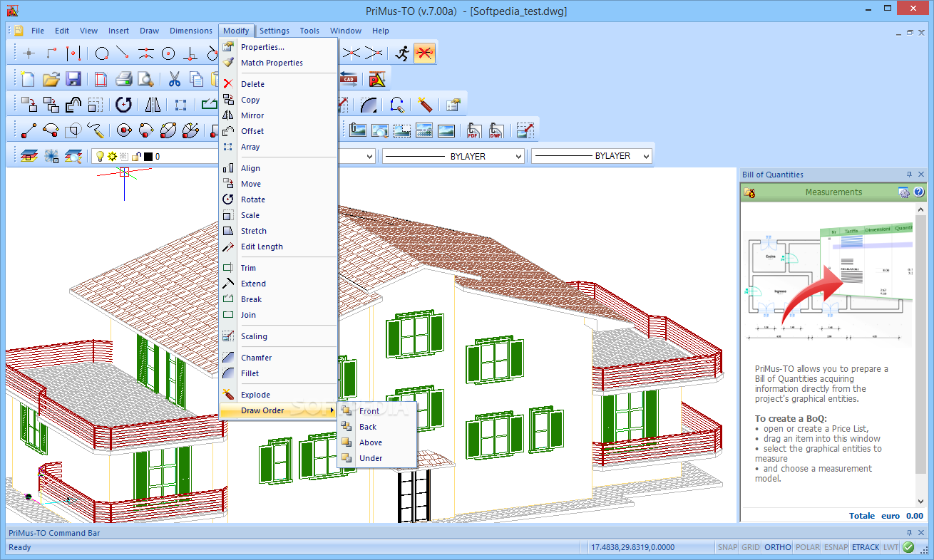Open the Settings menu
The height and width of the screenshot is (560, 934).
click(274, 31)
